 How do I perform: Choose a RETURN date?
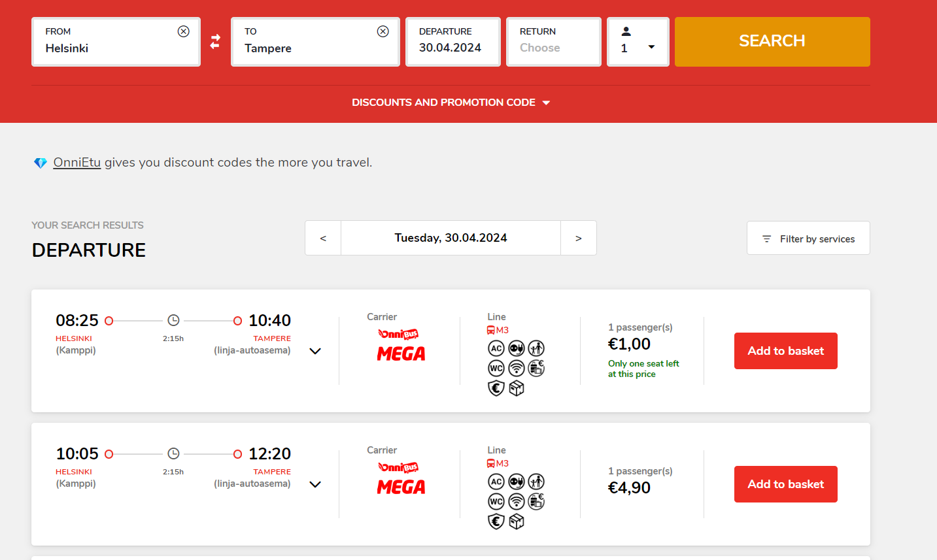click(x=554, y=42)
